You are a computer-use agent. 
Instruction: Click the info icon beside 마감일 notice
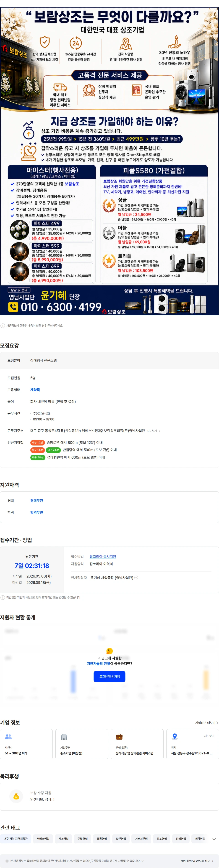[3, 597]
